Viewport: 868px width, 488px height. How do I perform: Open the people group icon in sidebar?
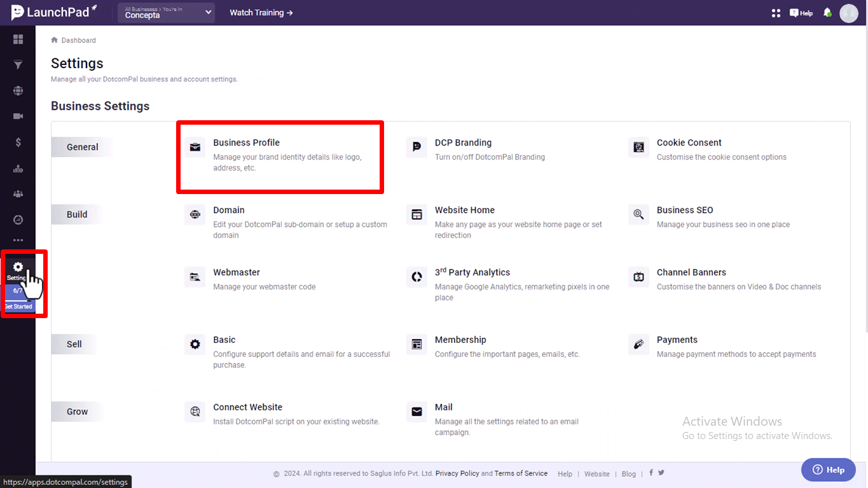click(18, 194)
